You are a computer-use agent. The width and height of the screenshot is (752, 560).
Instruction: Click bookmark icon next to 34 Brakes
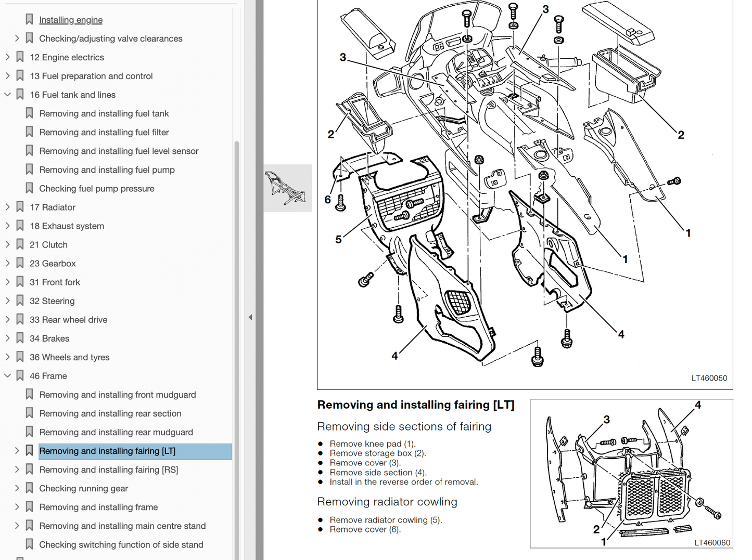[x=20, y=338]
